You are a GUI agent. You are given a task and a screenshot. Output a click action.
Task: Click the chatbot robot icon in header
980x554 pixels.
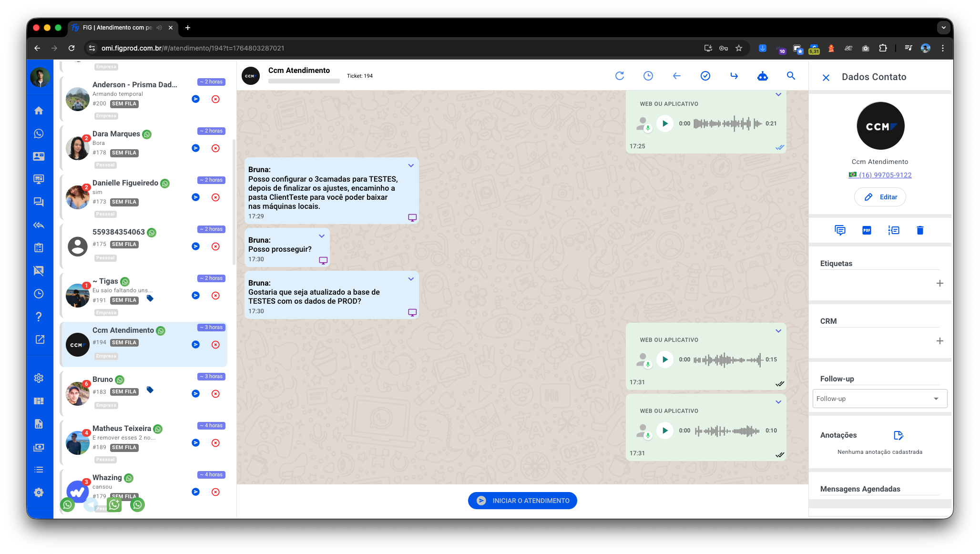pos(762,76)
